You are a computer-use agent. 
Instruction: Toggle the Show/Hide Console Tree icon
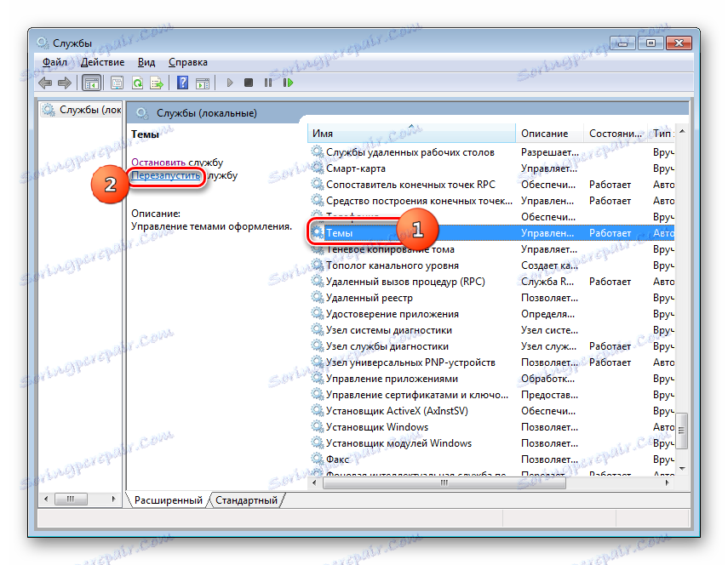[x=91, y=83]
